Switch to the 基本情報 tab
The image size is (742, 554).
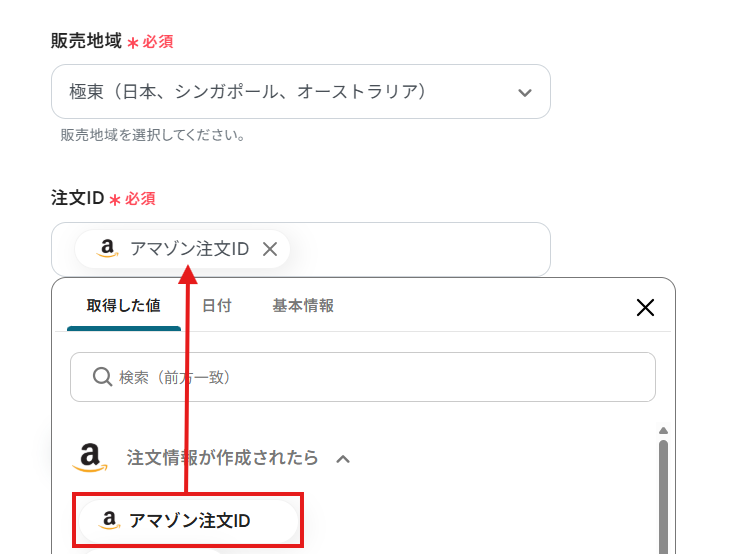303,306
